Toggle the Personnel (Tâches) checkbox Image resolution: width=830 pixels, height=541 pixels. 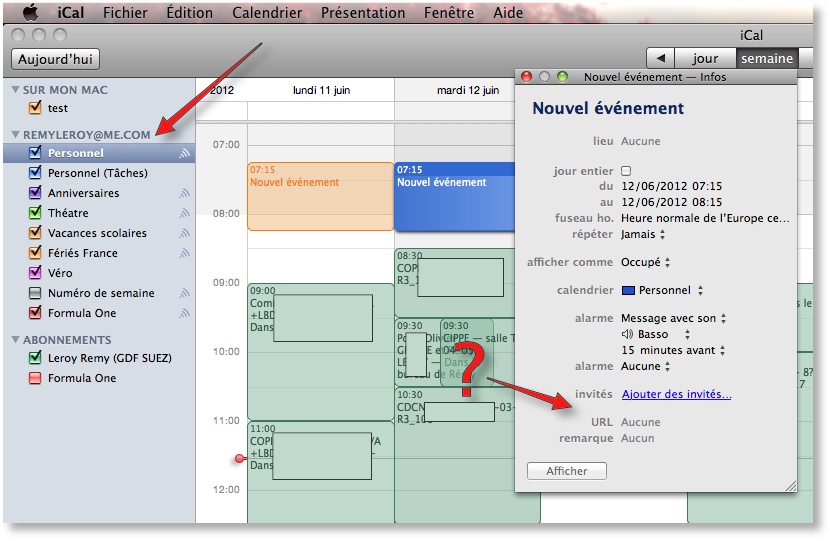click(x=35, y=173)
